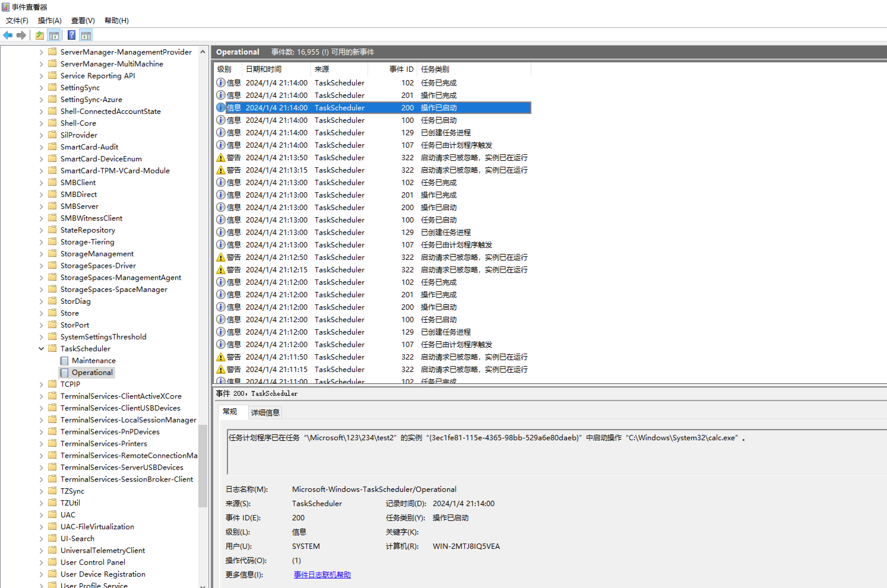Click the blue Back arrow in toolbar
The width and height of the screenshot is (887, 588).
[x=7, y=35]
